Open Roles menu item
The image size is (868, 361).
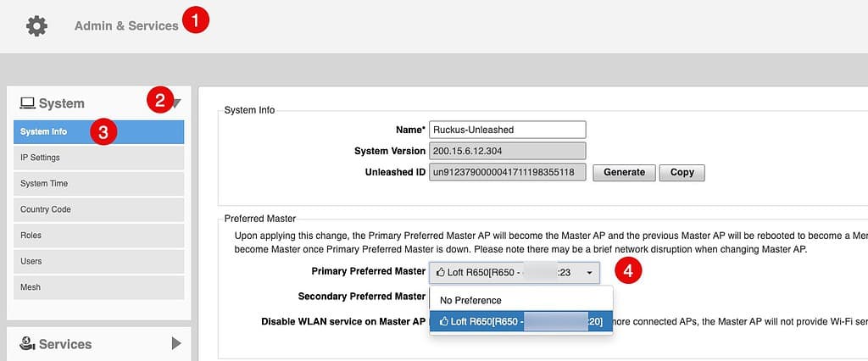(98, 236)
